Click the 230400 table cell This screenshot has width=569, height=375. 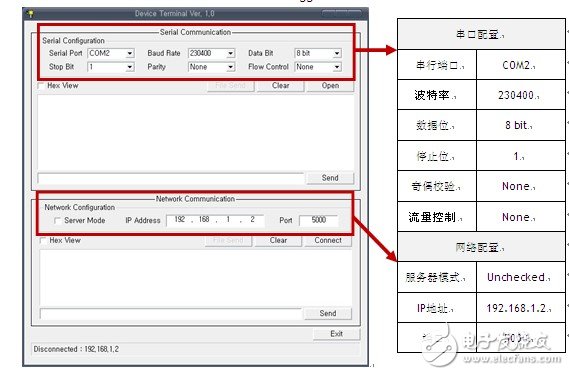click(x=521, y=95)
